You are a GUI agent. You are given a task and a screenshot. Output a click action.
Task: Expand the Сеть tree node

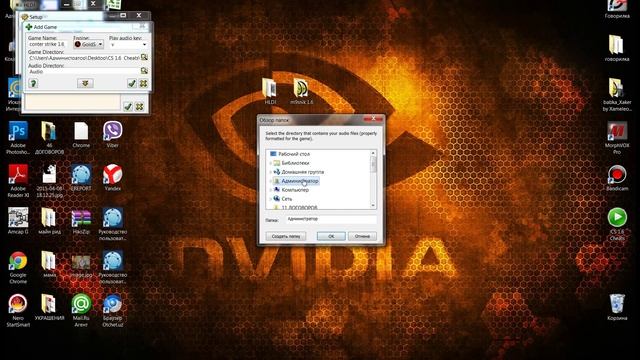point(270,199)
